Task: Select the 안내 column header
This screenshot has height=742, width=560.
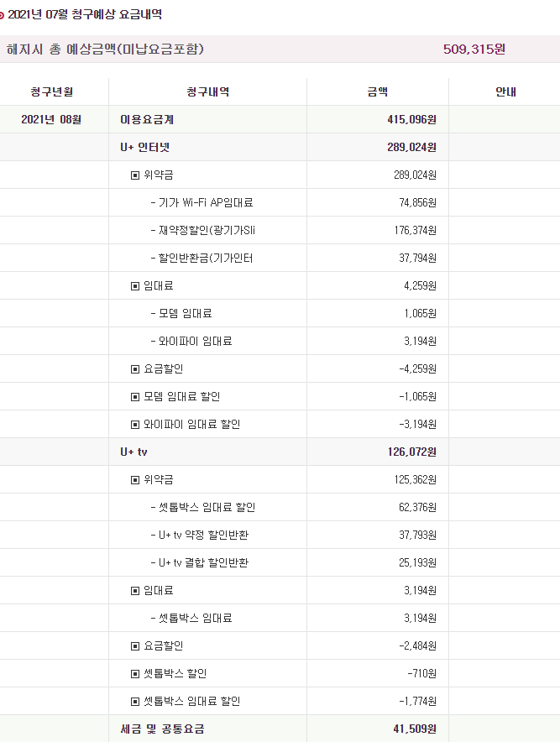Action: [x=505, y=91]
